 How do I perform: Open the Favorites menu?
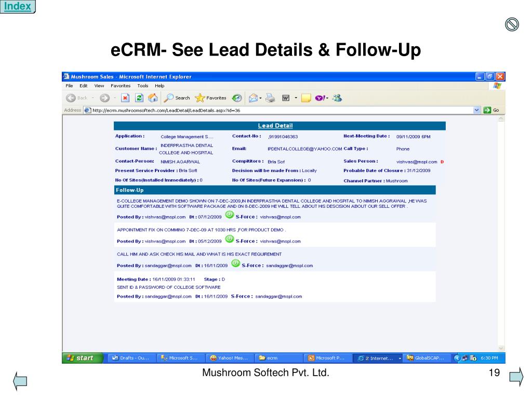pyautogui.click(x=121, y=86)
